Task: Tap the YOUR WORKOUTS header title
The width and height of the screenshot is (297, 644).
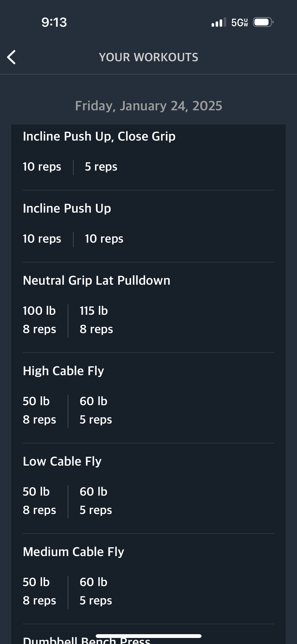Action: coord(149,57)
